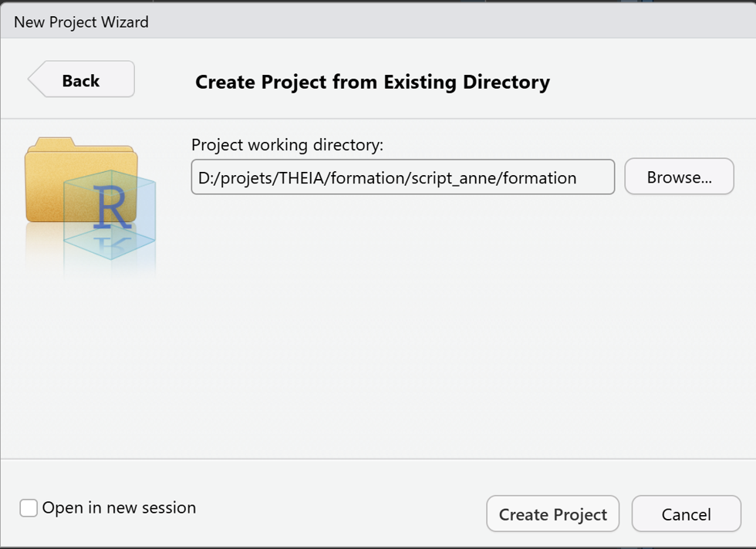
Task: Go back using the Back button
Action: 81,80
